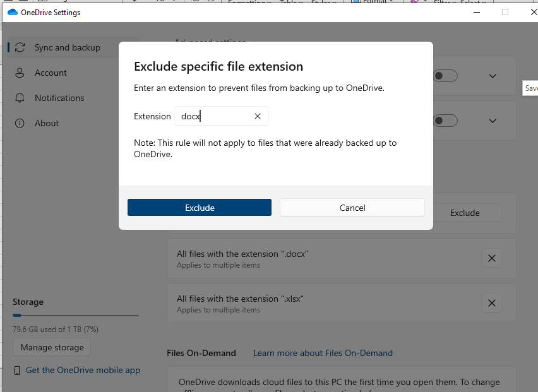Click the Storage usage progress bar
The image size is (538, 392).
click(76, 315)
